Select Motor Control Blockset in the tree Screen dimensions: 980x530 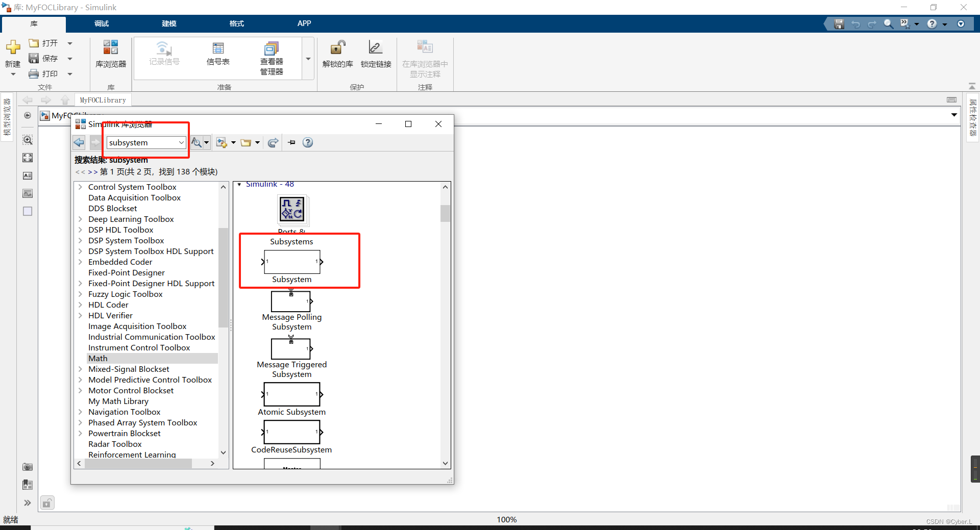click(x=131, y=391)
